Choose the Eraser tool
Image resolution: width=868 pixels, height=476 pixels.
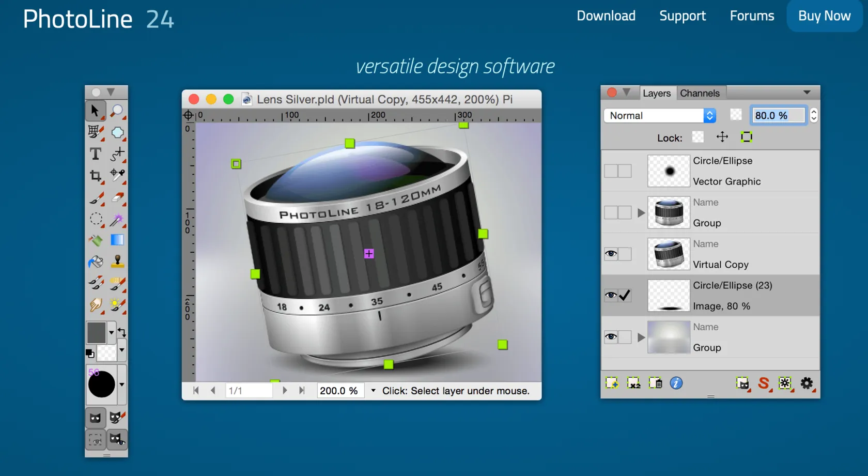(x=118, y=197)
